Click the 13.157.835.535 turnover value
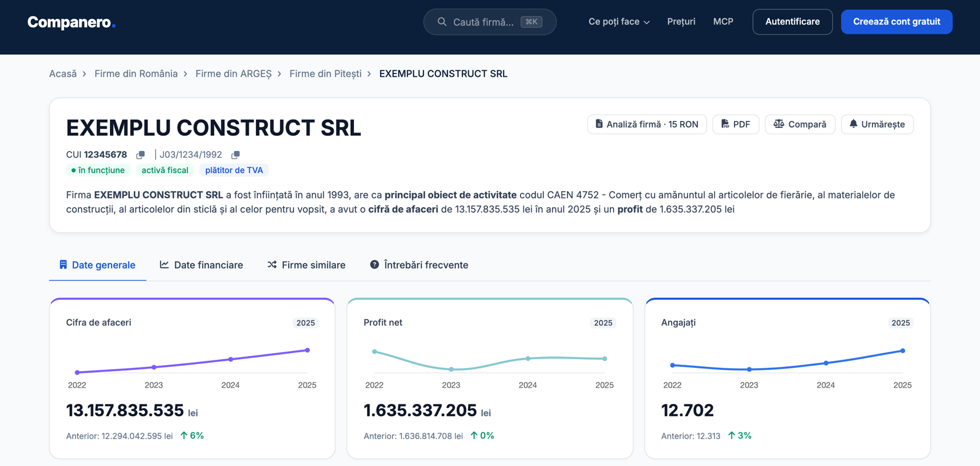Image resolution: width=980 pixels, height=466 pixels. (125, 410)
